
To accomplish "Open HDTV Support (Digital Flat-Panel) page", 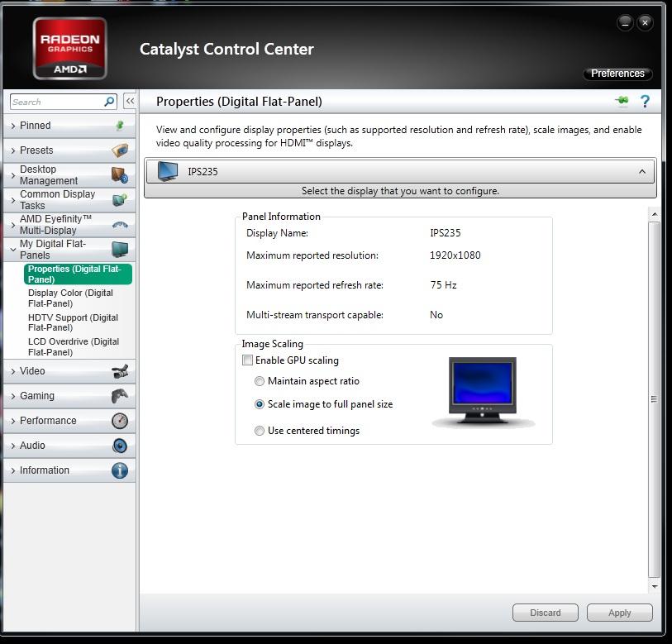I will click(x=73, y=322).
